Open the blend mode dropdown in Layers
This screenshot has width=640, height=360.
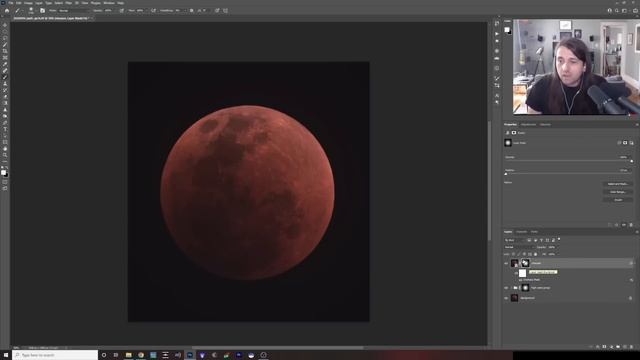[x=519, y=247]
